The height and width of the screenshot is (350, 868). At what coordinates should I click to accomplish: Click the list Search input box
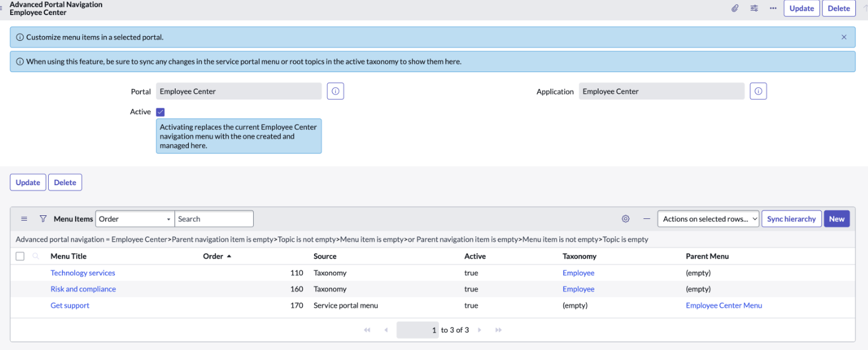[x=214, y=219]
